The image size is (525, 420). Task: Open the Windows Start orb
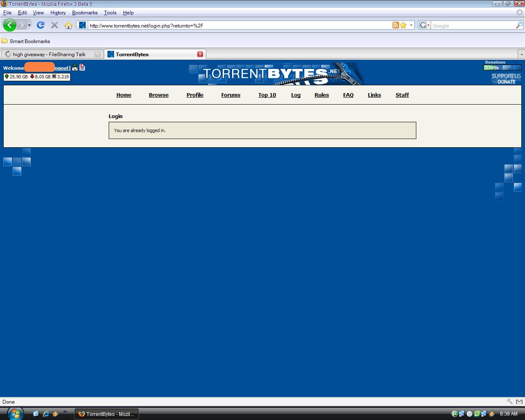point(15,413)
